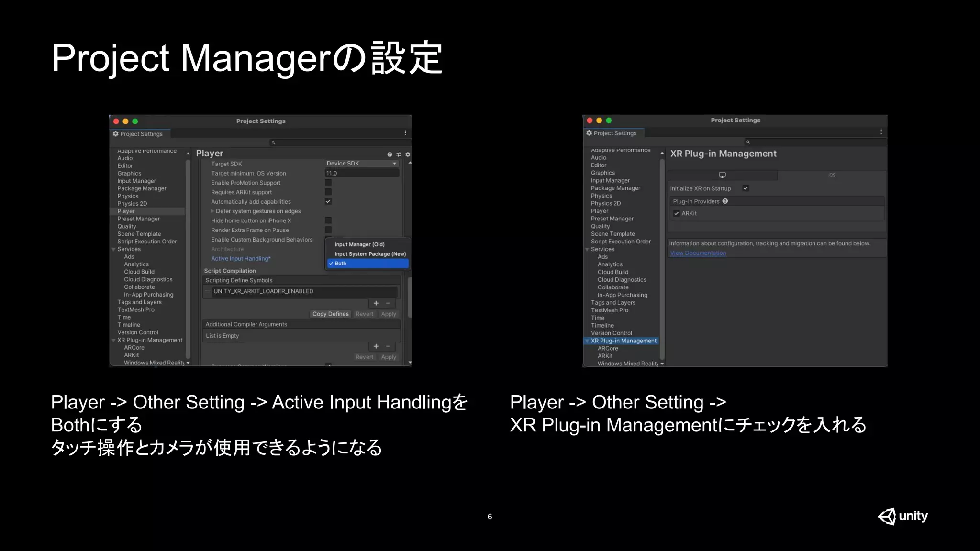Collapse Services in left window sidebar
Screen dimensions: 980x551
(x=113, y=249)
